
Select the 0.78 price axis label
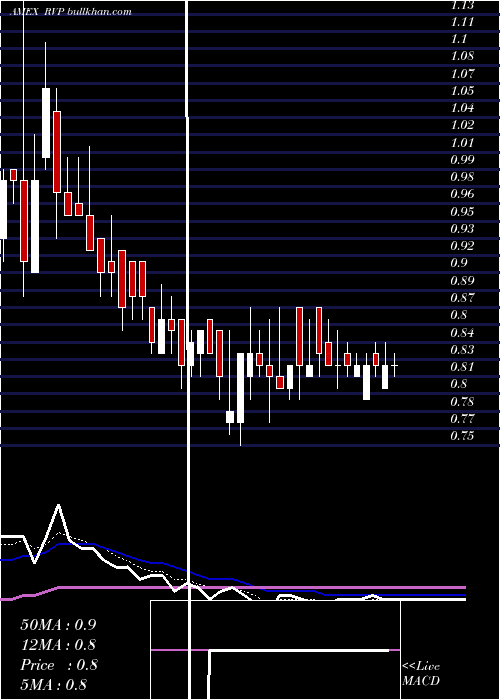462,401
